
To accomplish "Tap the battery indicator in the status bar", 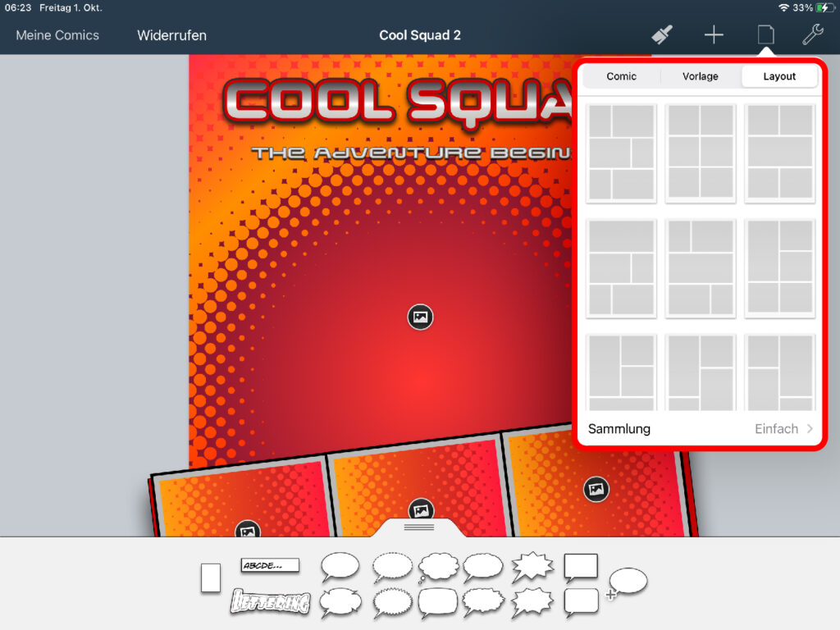I will coord(823,7).
